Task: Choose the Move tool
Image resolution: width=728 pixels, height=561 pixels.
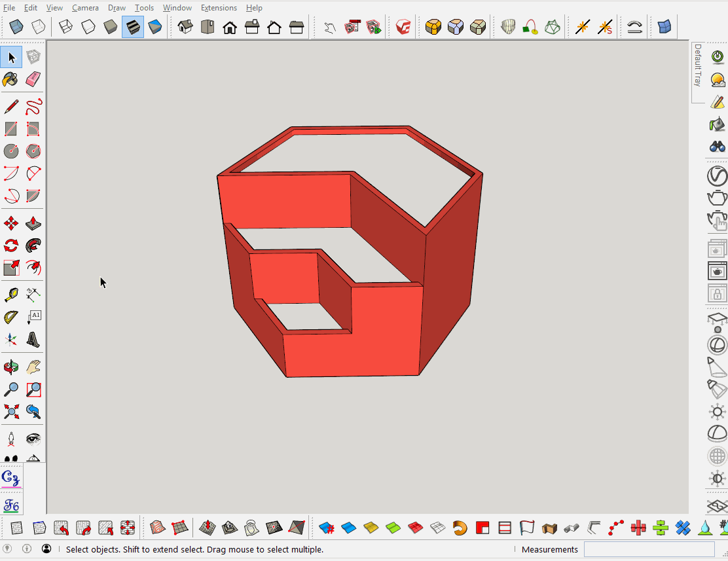Action: click(10, 223)
